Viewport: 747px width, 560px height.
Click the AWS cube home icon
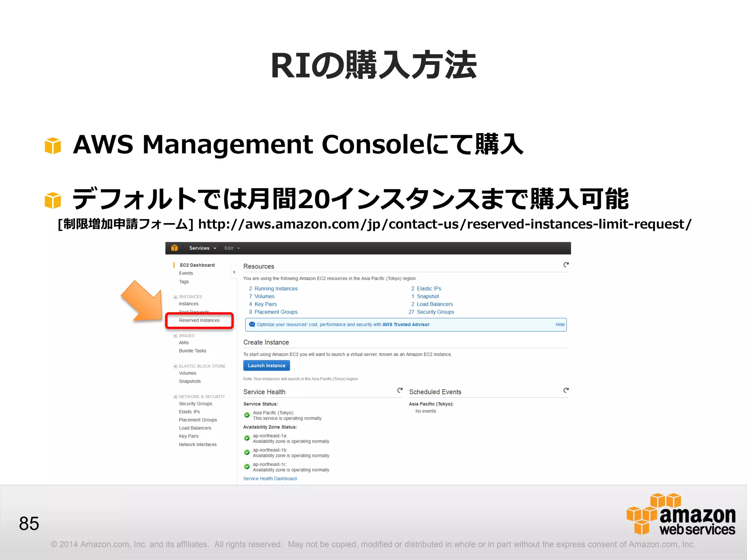point(174,248)
